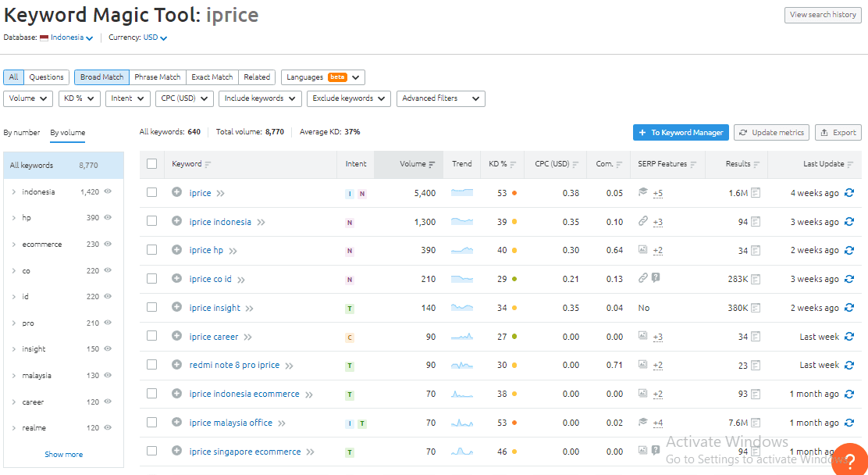The height and width of the screenshot is (475, 868).
Task: Click Update metrics button
Action: click(x=772, y=133)
